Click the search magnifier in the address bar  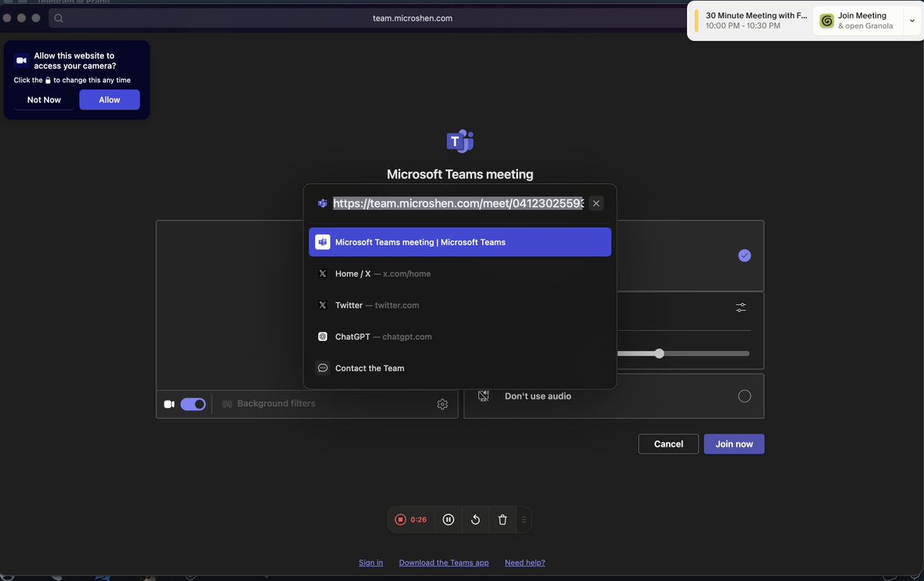(59, 18)
